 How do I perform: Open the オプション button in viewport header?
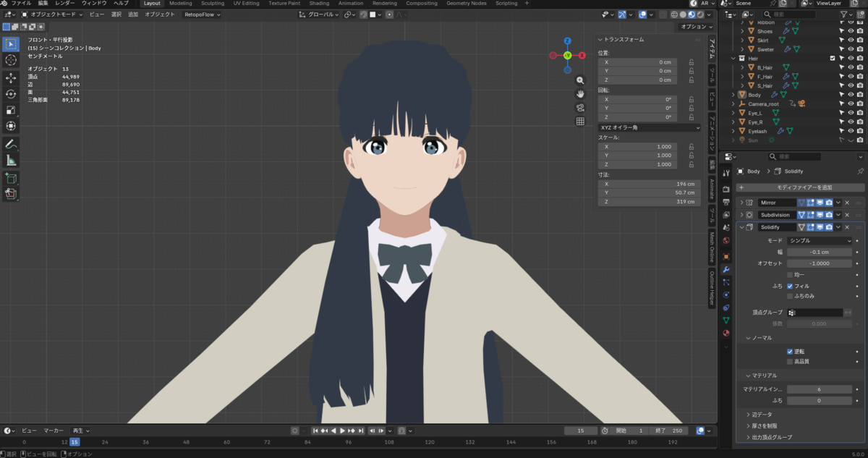click(697, 27)
